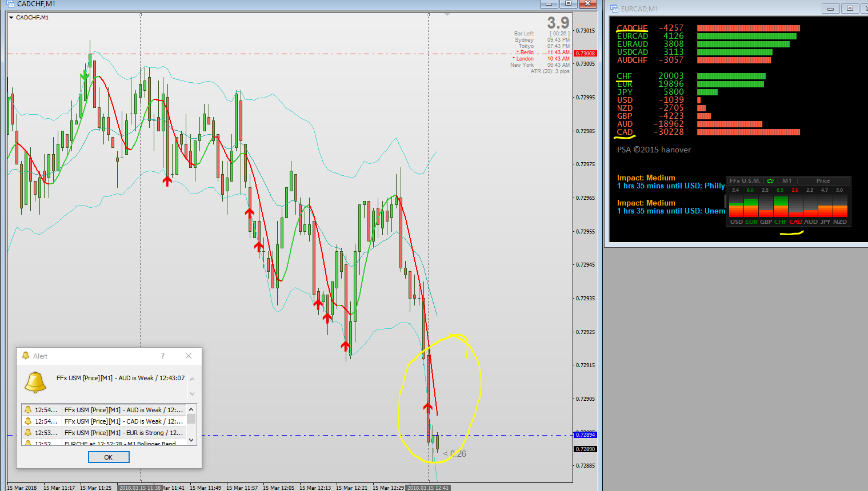868x491 pixels.
Task: Click the NZD row label in PSA currency strength list
Action: (x=625, y=108)
